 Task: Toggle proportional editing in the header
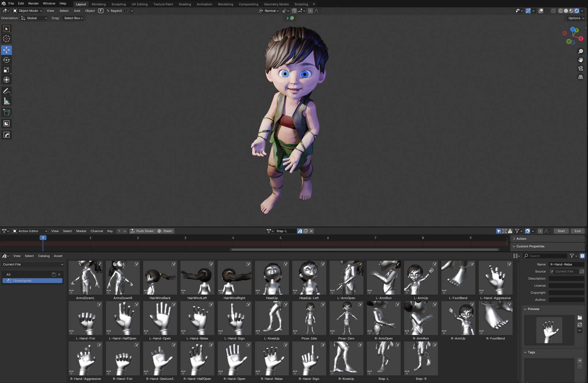[311, 11]
